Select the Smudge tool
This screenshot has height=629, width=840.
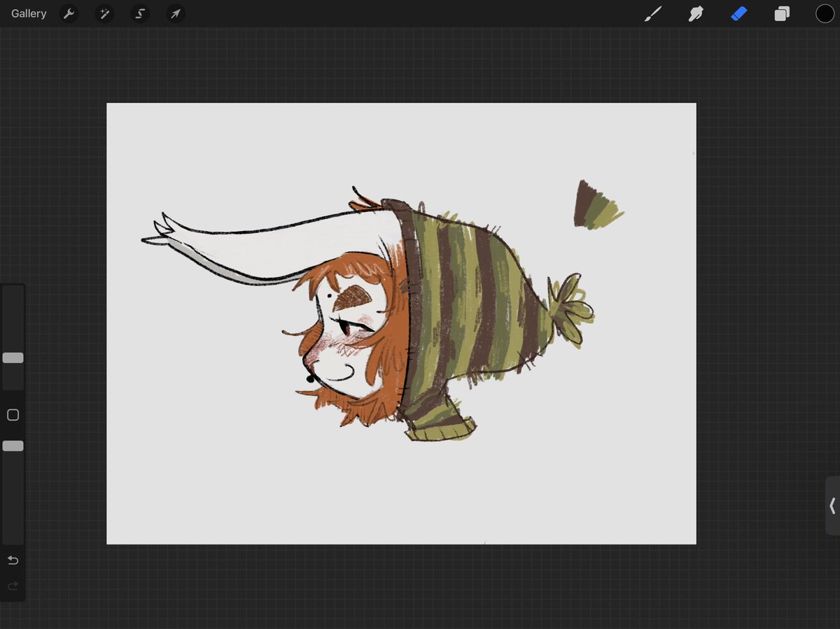[x=696, y=13]
